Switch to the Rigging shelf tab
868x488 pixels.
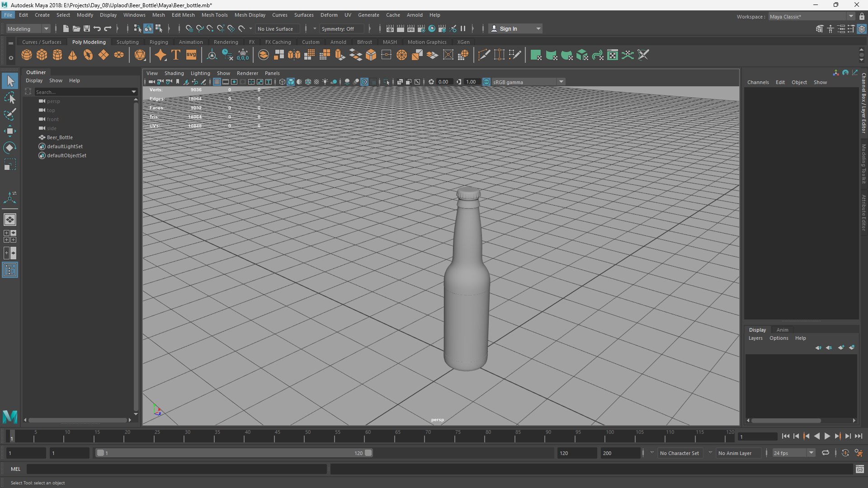(159, 42)
